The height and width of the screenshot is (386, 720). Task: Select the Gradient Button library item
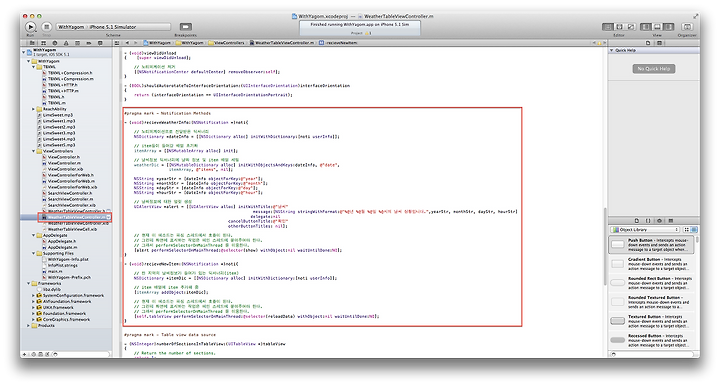pyautogui.click(x=652, y=264)
